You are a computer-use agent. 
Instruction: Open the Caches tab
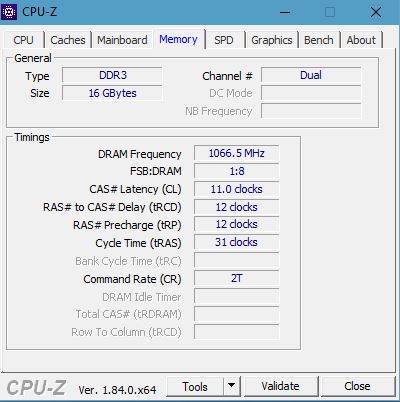68,40
